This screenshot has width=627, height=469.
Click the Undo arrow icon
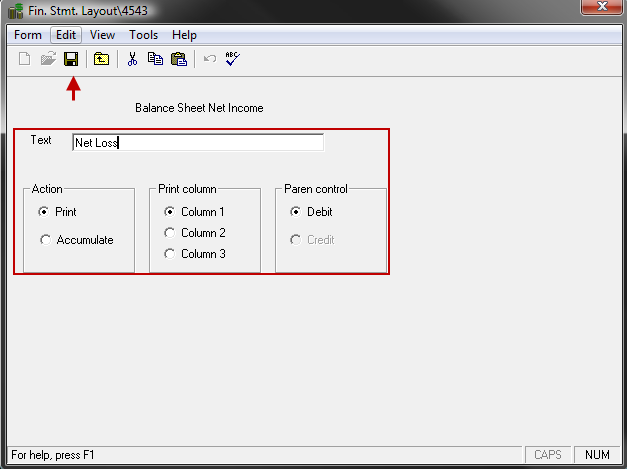[209, 59]
